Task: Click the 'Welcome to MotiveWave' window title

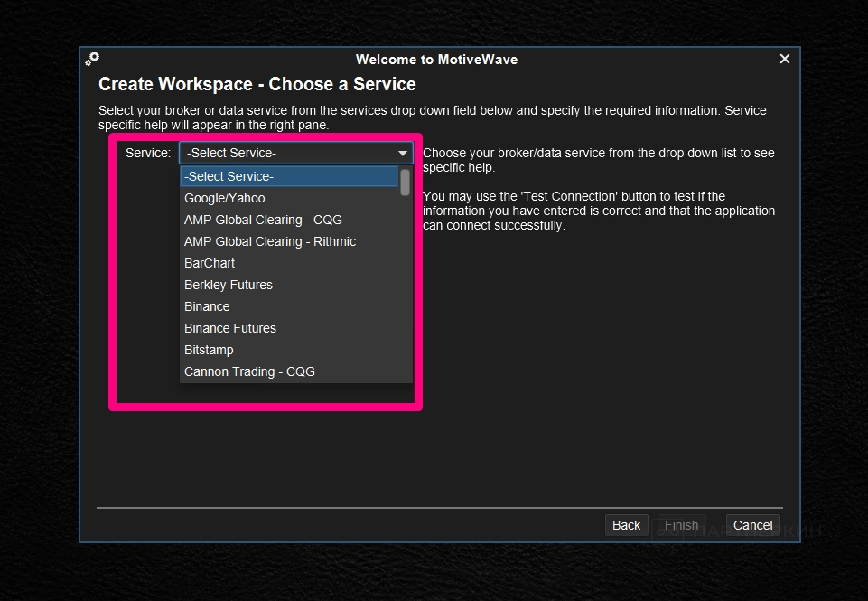Action: pos(437,60)
